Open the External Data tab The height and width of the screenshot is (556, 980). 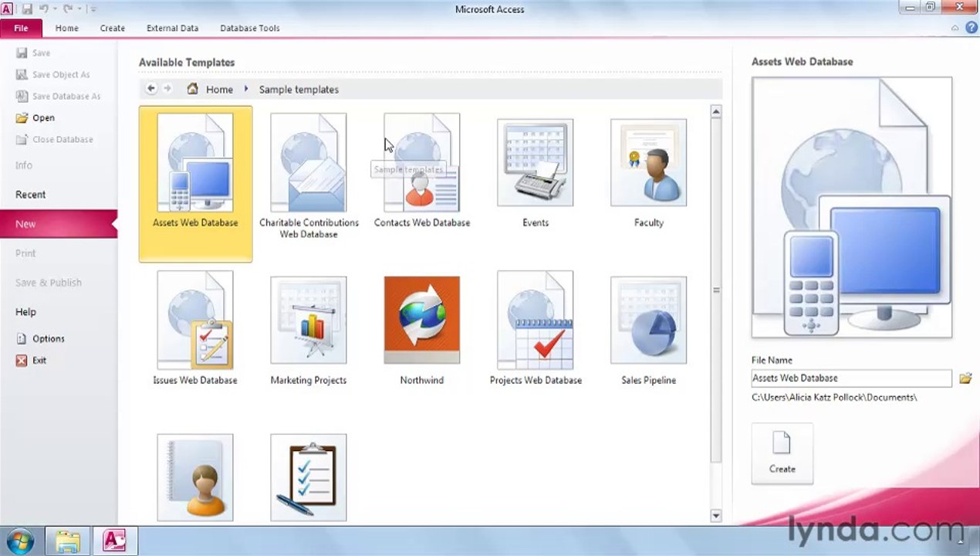(x=172, y=28)
